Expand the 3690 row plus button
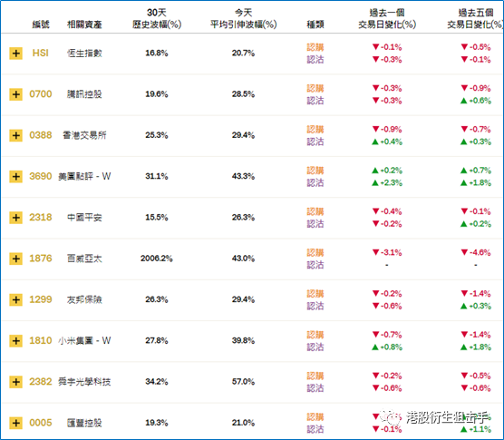The image size is (504, 440). [x=15, y=177]
